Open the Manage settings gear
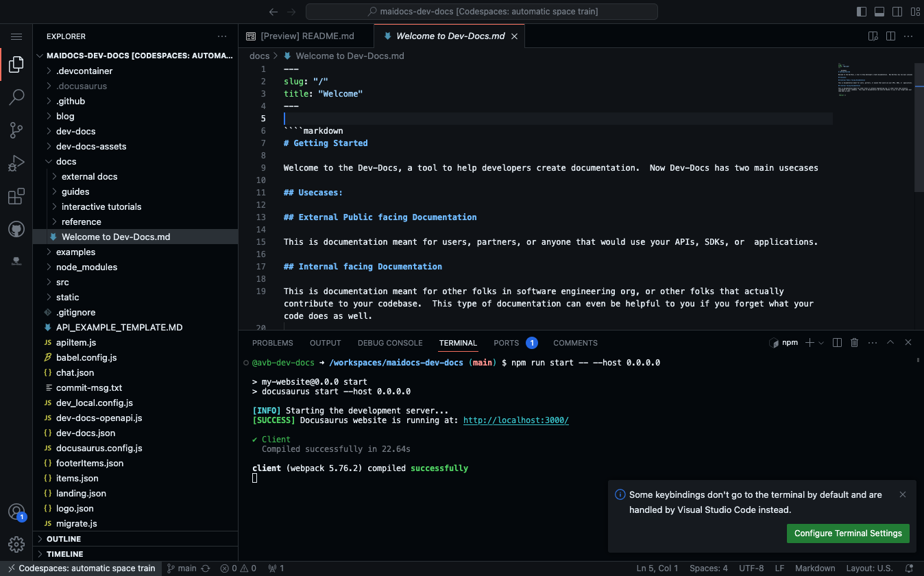The width and height of the screenshot is (924, 576). pos(16,544)
